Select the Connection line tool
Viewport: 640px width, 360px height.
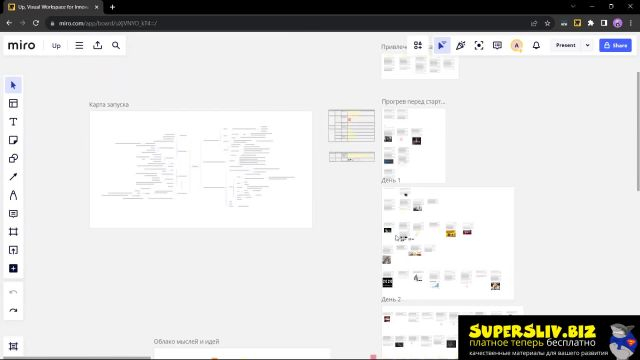pyautogui.click(x=13, y=177)
